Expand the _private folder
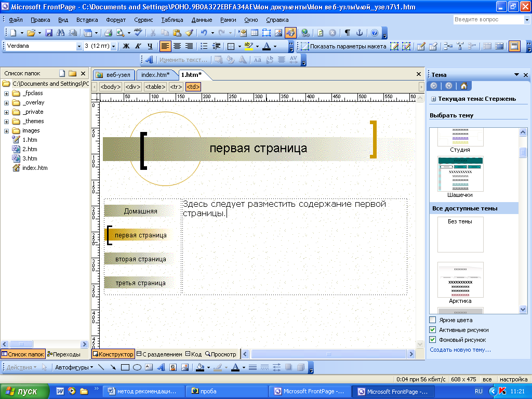 6,112
